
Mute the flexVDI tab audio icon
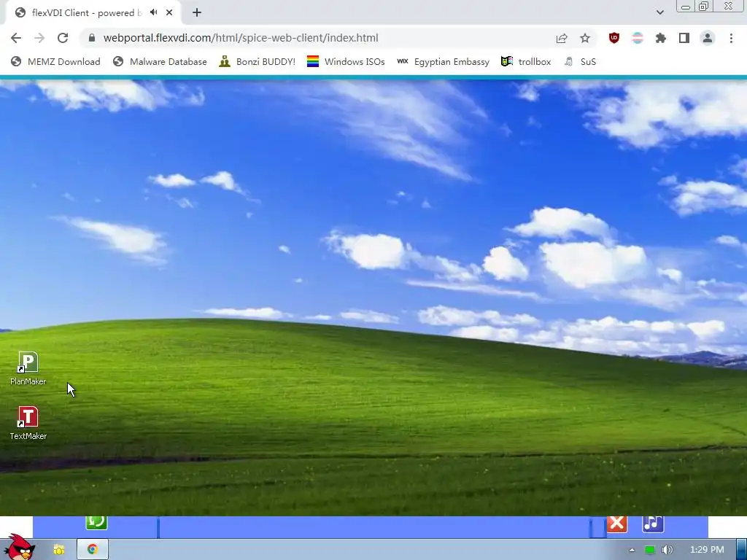(153, 12)
